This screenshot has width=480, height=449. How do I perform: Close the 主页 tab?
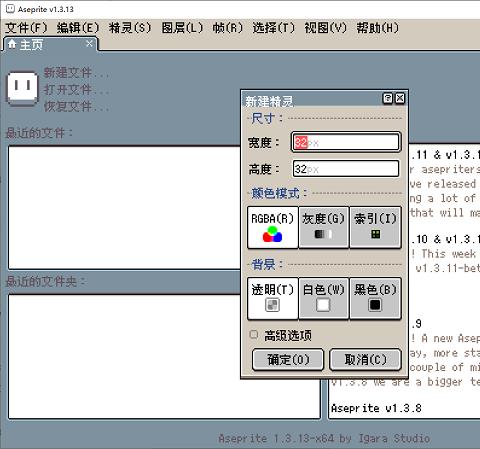pos(89,44)
